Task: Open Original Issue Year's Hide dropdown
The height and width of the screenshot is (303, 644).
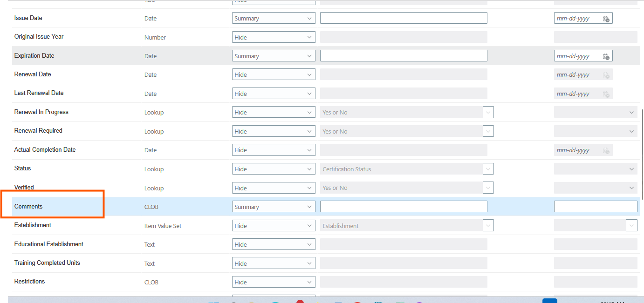Action: click(x=274, y=37)
